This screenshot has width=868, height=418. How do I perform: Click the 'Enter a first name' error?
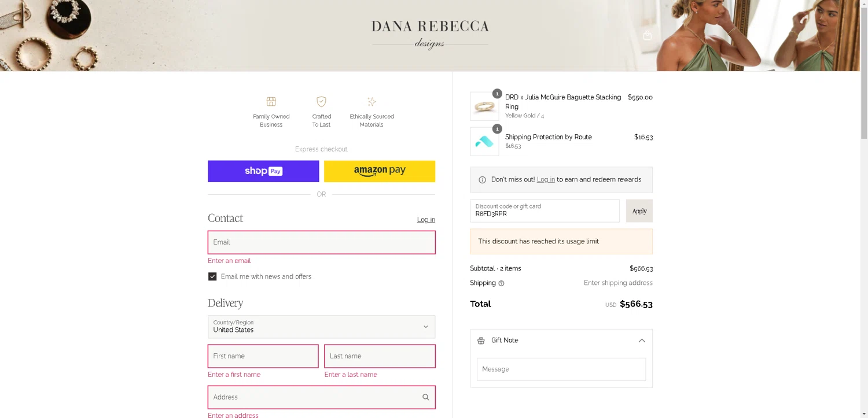234,375
